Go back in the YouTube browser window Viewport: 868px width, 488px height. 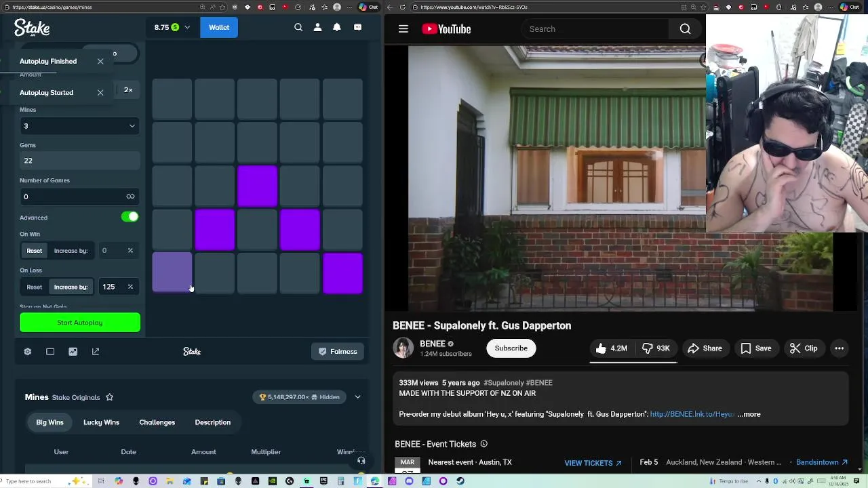click(x=390, y=7)
